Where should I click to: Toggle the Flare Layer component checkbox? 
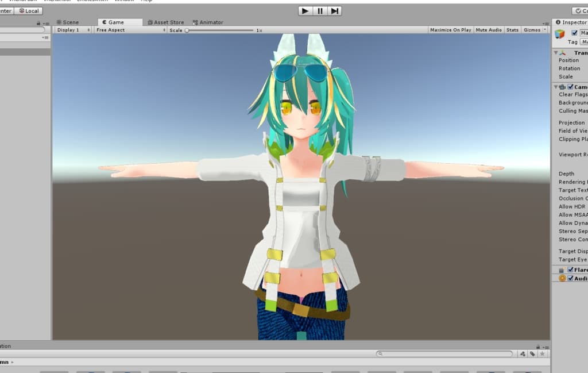coord(570,270)
